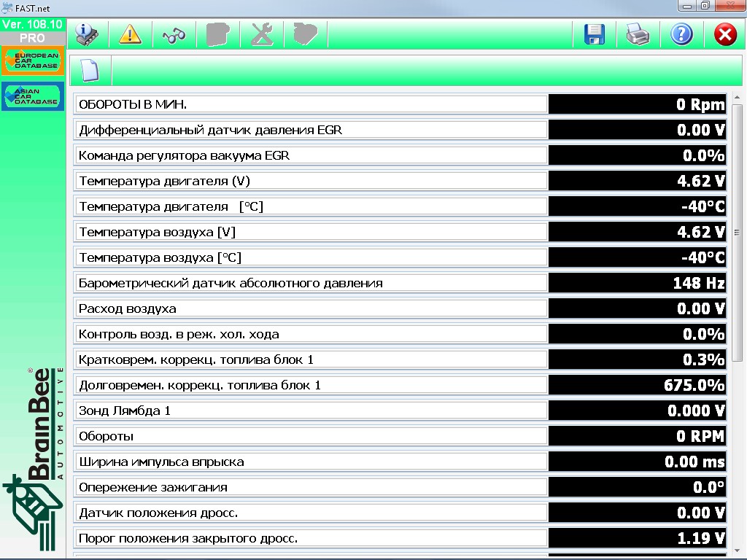Open the wrench and screwdriver settings icon
The width and height of the screenshot is (747, 560).
tap(262, 34)
